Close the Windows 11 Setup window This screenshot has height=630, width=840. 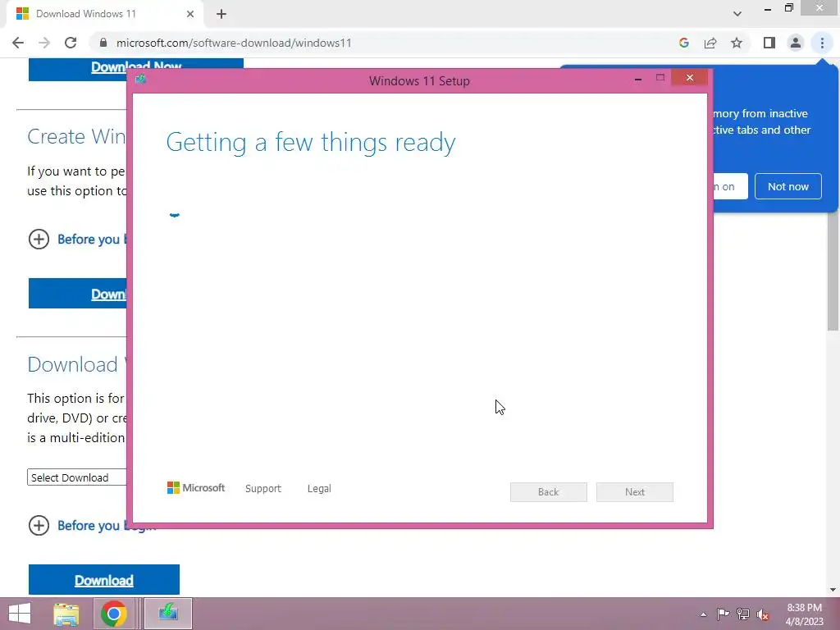689,78
